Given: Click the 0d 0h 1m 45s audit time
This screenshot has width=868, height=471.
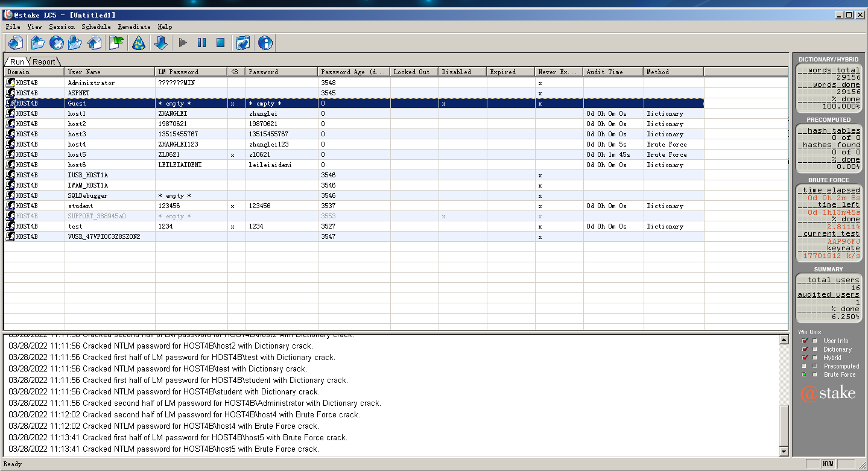Looking at the screenshot, I should coord(608,154).
